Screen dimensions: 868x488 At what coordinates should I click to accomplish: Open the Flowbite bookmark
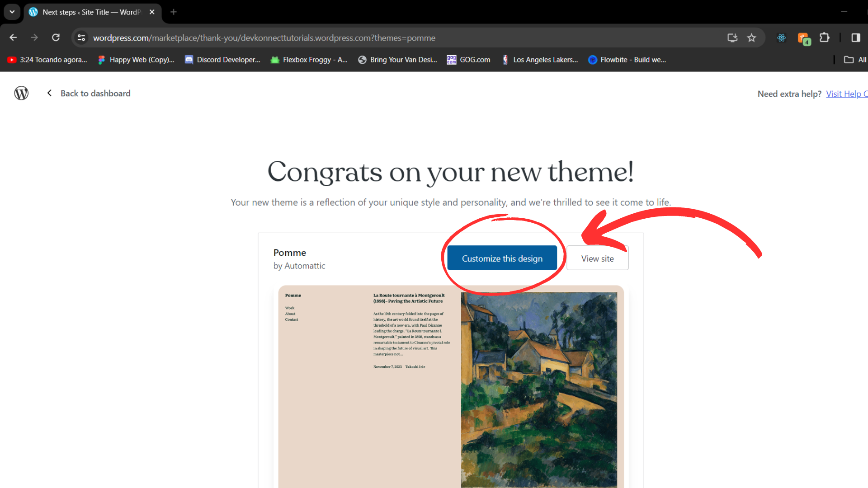pyautogui.click(x=627, y=60)
